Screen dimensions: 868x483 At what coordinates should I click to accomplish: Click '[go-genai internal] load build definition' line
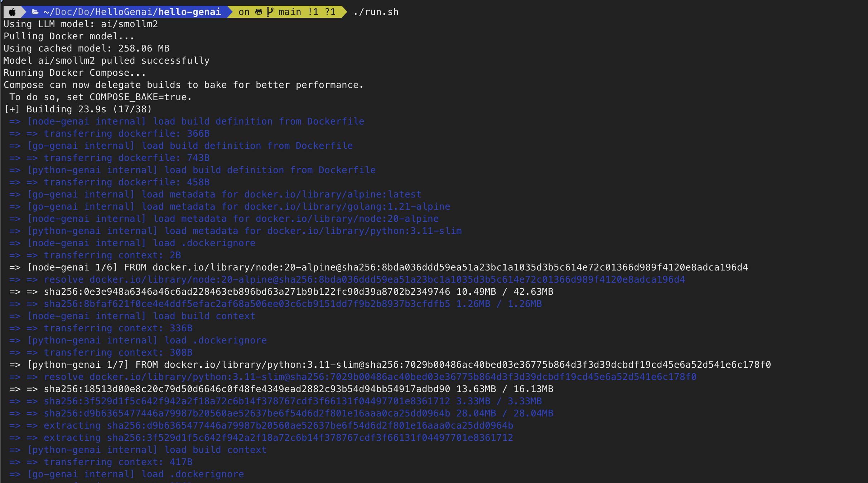(181, 146)
